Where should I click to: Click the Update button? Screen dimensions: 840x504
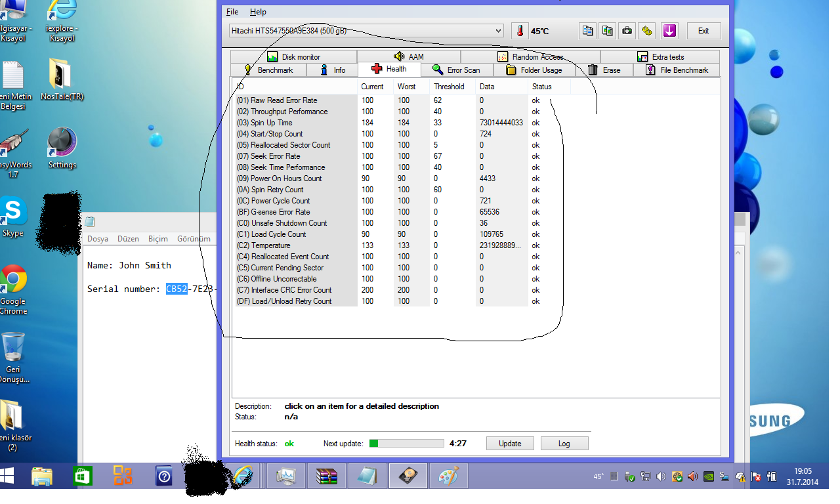pyautogui.click(x=510, y=444)
